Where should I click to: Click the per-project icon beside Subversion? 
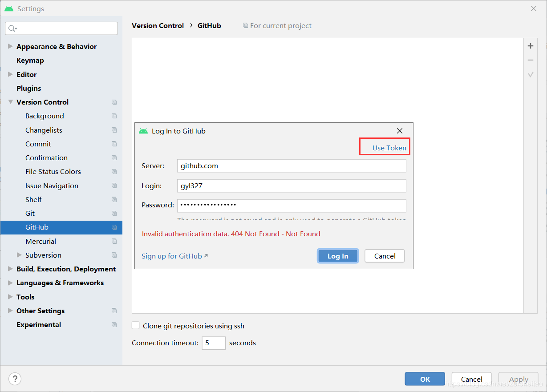[114, 255]
